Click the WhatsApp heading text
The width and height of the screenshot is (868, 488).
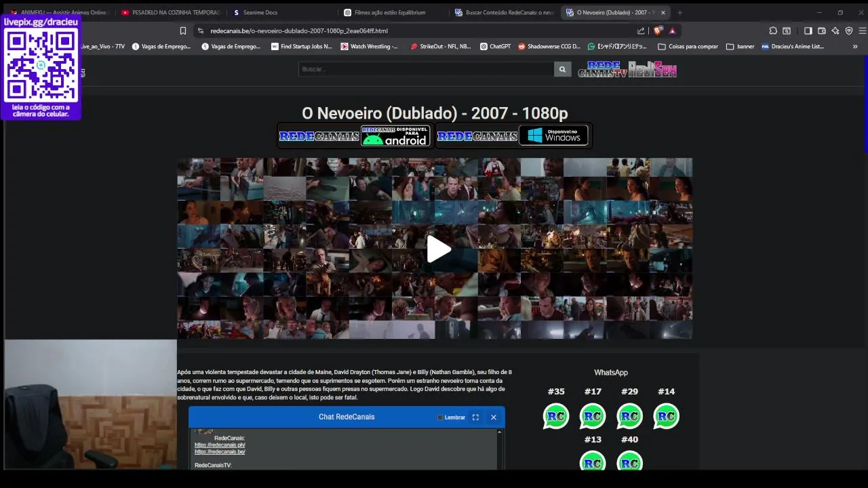(x=611, y=372)
